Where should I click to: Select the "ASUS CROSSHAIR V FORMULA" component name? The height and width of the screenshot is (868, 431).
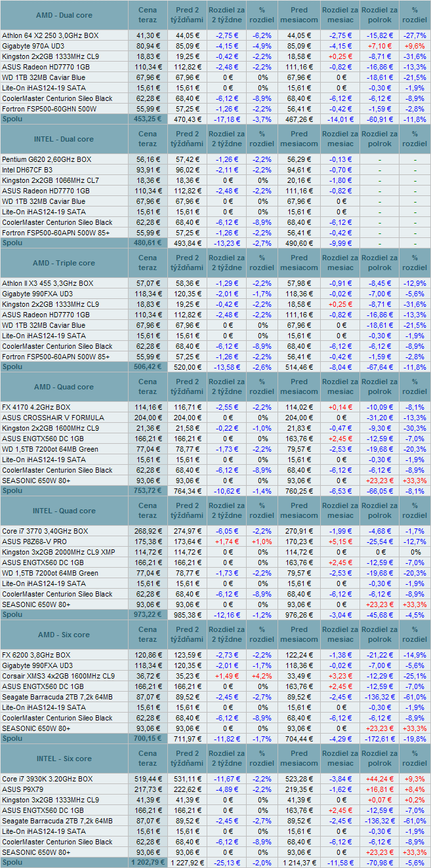pyautogui.click(x=53, y=418)
